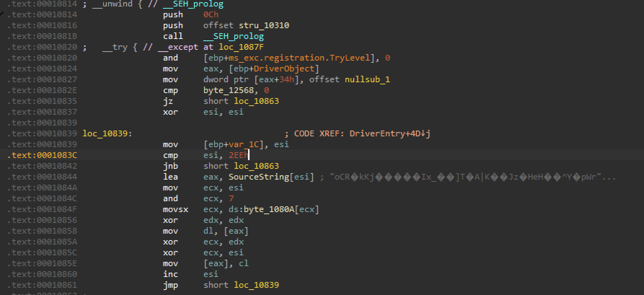Click highlighted address .text:0001083C

point(42,155)
